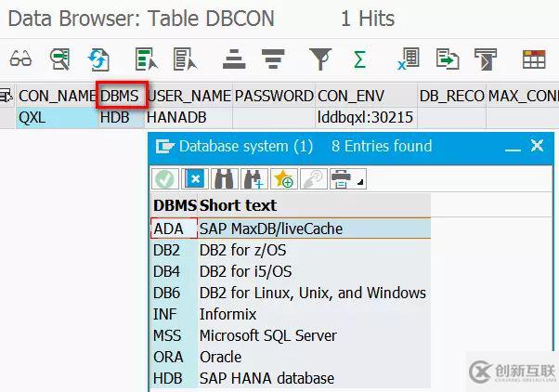
Task: Click the Deselect All rows icon
Action: click(x=185, y=59)
